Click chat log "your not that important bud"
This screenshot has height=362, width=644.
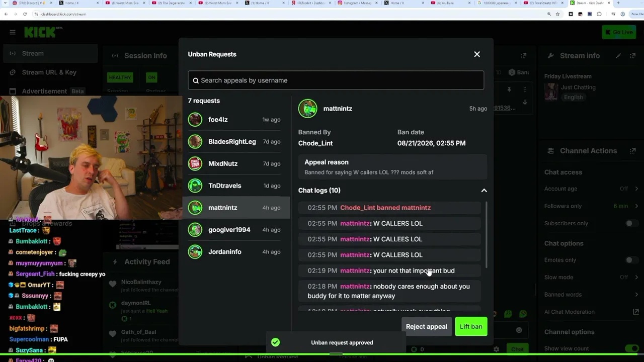[414, 271]
